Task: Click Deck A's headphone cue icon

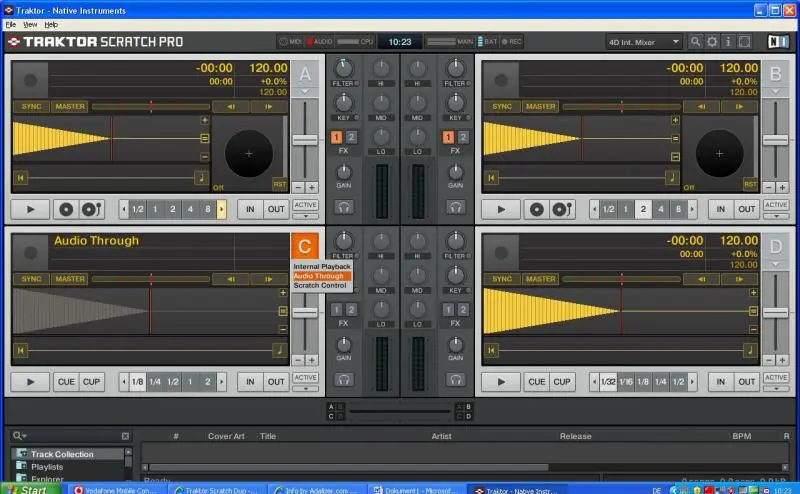Action: coord(344,207)
